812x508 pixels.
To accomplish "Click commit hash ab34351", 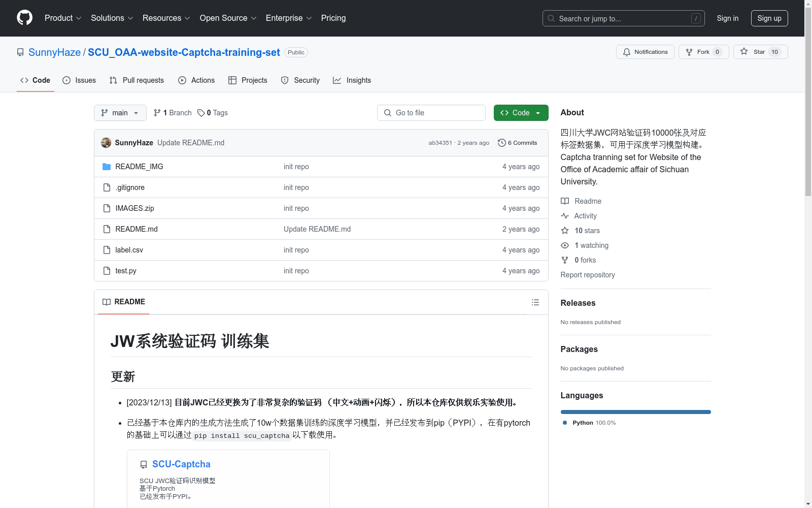I will pos(440,143).
